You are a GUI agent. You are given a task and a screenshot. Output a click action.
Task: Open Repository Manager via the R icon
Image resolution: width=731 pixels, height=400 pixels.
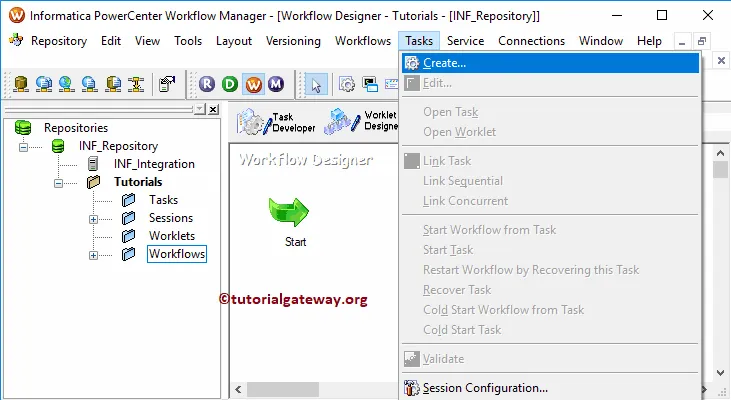tap(207, 84)
